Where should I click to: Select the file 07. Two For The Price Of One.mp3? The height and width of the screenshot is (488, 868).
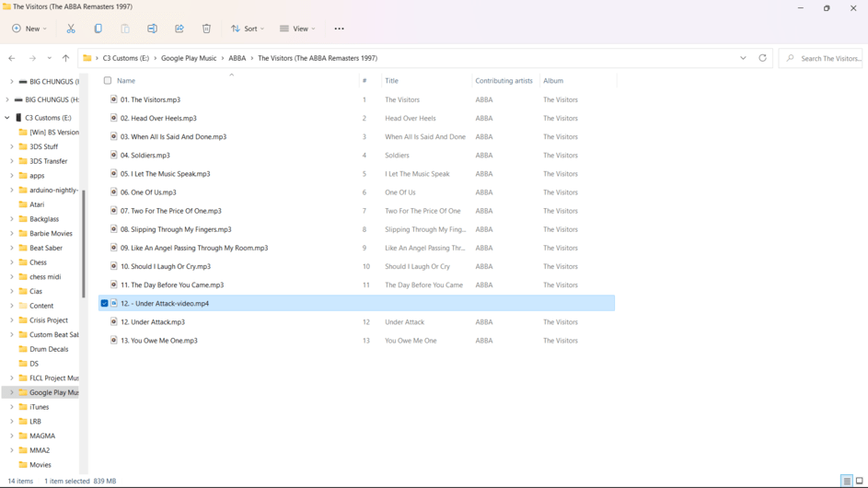pyautogui.click(x=170, y=211)
